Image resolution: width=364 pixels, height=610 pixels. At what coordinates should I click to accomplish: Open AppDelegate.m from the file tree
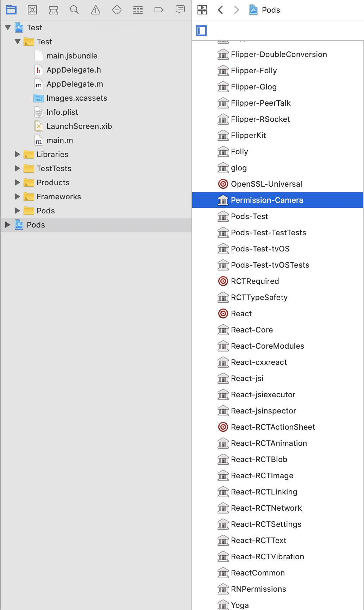click(x=74, y=84)
